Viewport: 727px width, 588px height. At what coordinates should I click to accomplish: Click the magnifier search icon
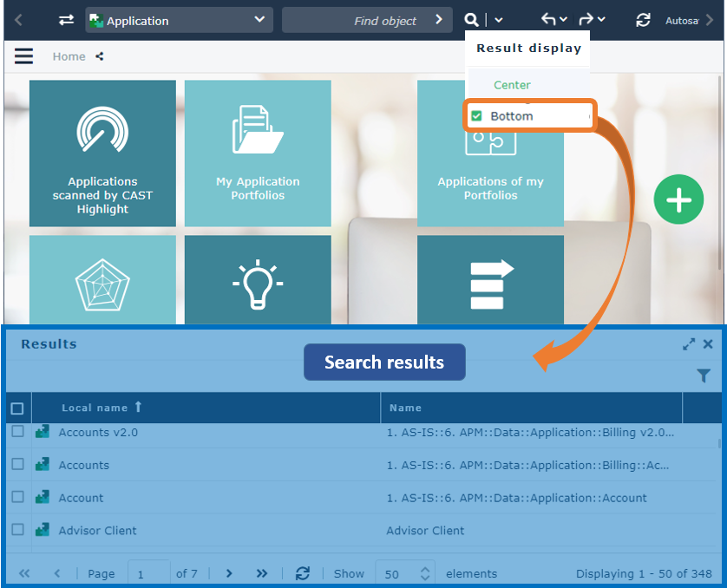pos(471,20)
